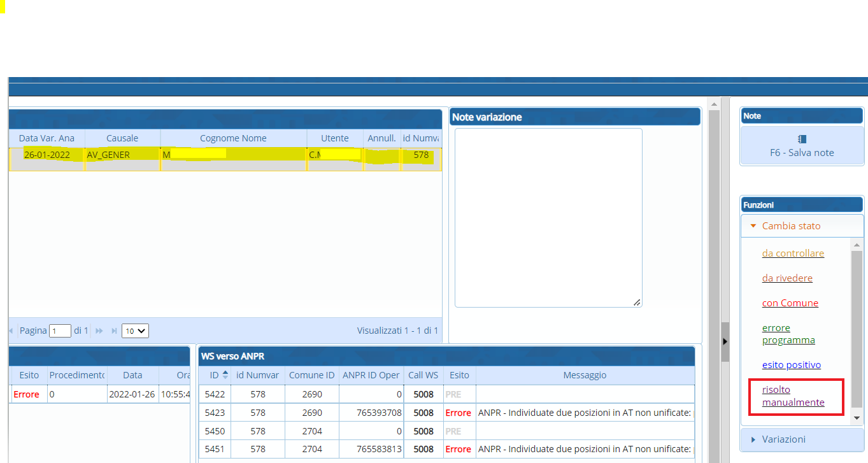
Task: Sort by Causale column header
Action: [x=122, y=138]
